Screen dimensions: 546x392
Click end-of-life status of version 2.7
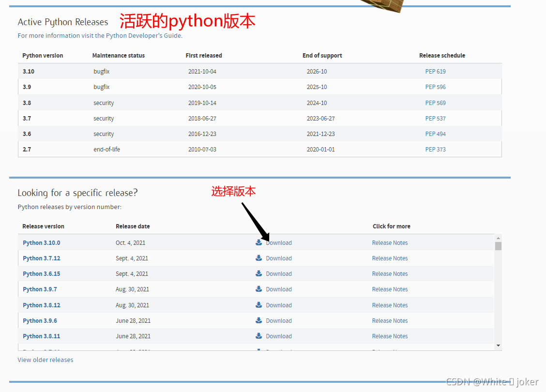[x=106, y=150]
